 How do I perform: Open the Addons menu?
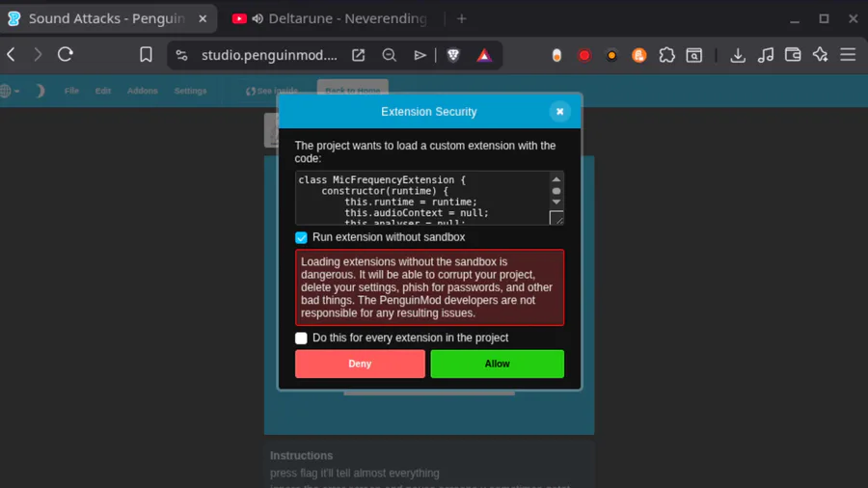tap(143, 91)
